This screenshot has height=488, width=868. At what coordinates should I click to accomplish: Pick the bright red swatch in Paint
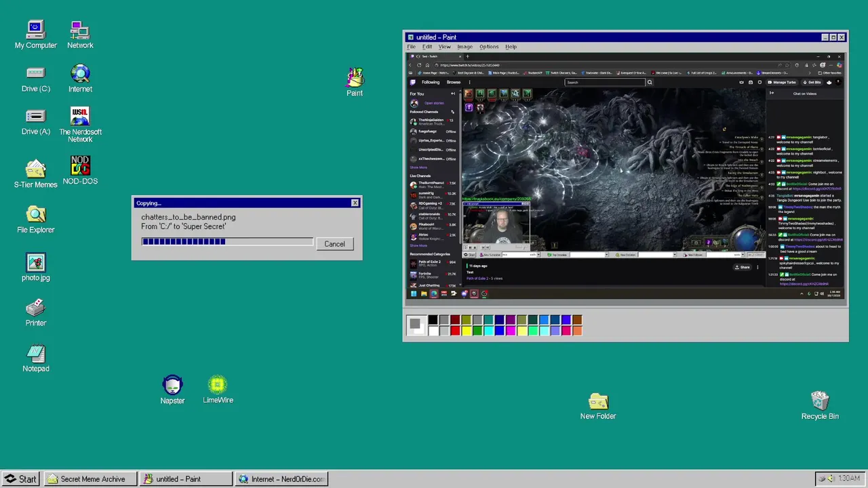point(455,331)
